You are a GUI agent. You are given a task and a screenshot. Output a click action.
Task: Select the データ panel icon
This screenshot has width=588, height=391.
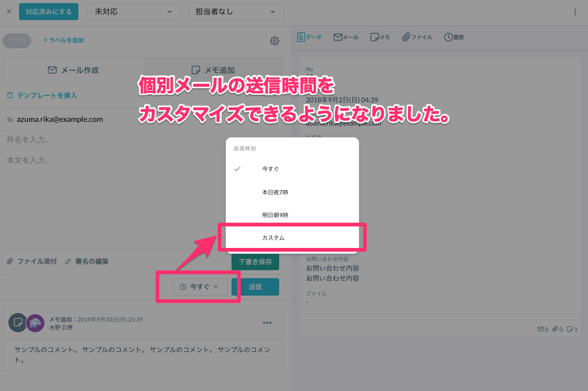pyautogui.click(x=309, y=37)
